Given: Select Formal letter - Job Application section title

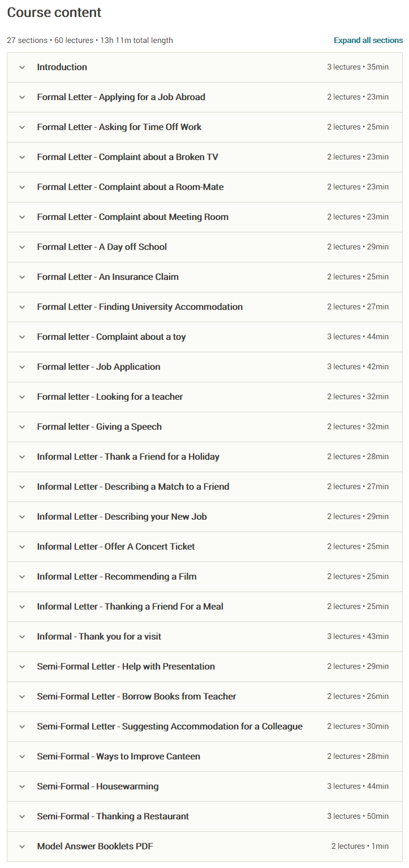Looking at the screenshot, I should click(x=98, y=367).
